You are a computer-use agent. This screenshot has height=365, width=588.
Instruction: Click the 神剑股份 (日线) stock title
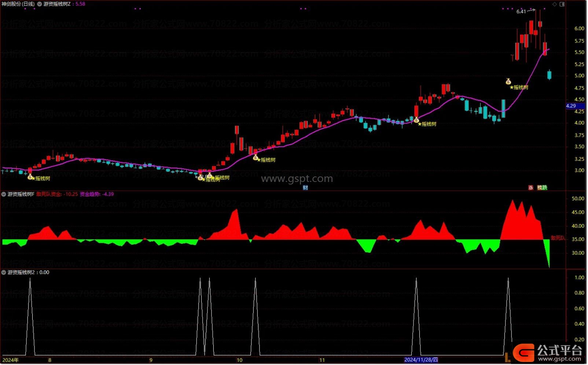tap(18, 4)
